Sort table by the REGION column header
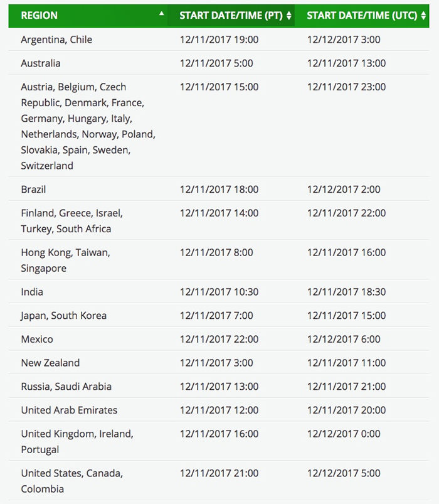This screenshot has width=439, height=504. click(40, 16)
